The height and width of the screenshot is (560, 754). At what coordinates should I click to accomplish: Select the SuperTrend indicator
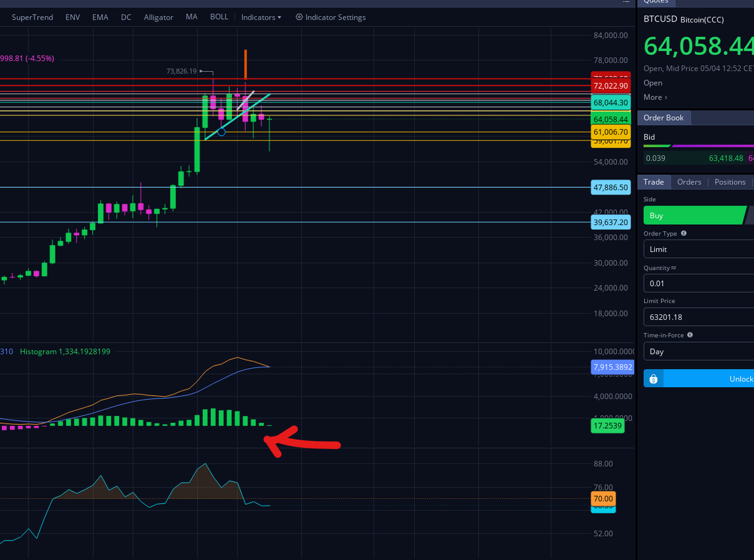[32, 17]
